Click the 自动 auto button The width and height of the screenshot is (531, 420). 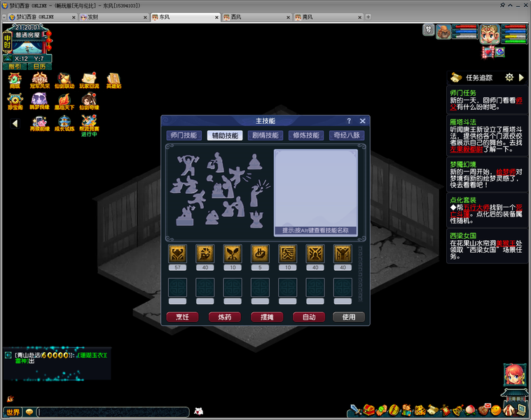(x=309, y=317)
